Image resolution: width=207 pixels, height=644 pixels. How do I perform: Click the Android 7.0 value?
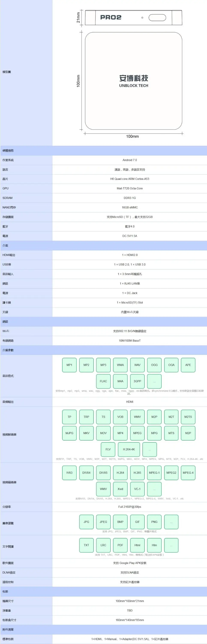pos(130,160)
